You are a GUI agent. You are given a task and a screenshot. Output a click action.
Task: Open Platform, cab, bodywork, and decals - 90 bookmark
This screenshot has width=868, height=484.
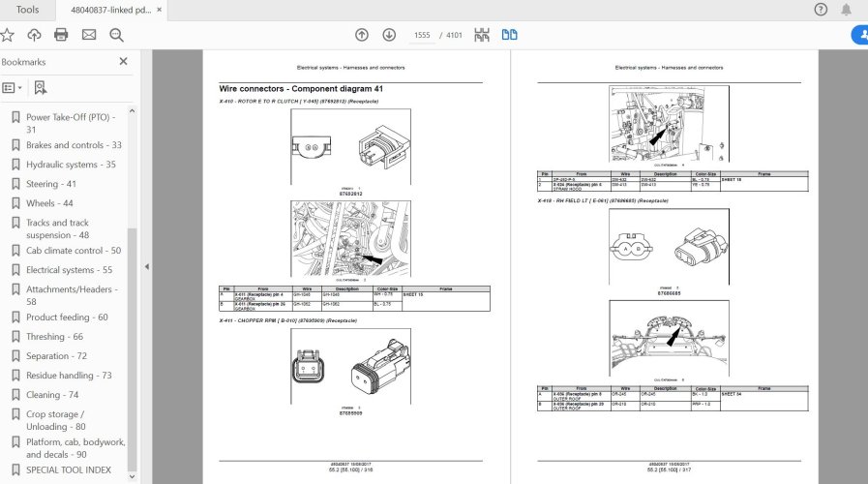[x=75, y=448]
